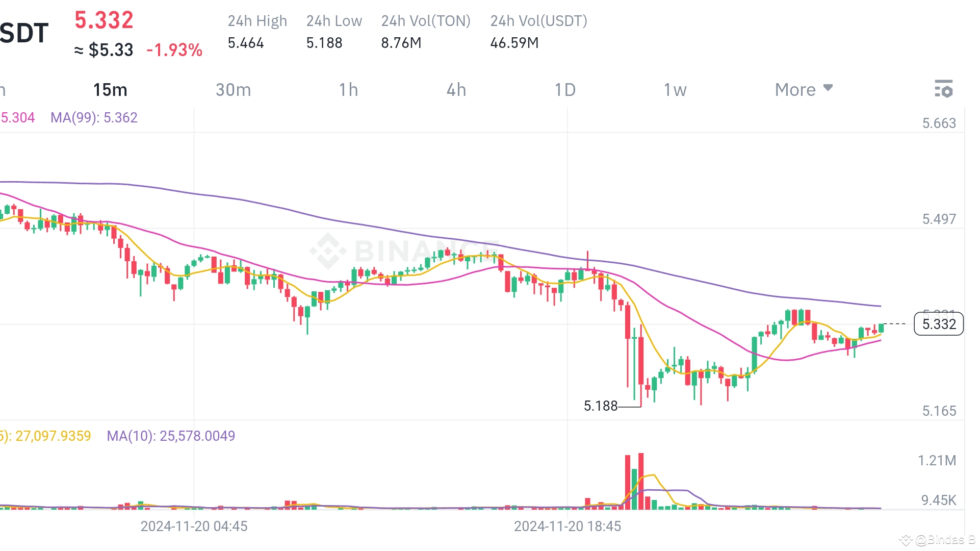The width and height of the screenshot is (980, 551).
Task: Click the 24h Low value 5.188
Action: (x=324, y=43)
